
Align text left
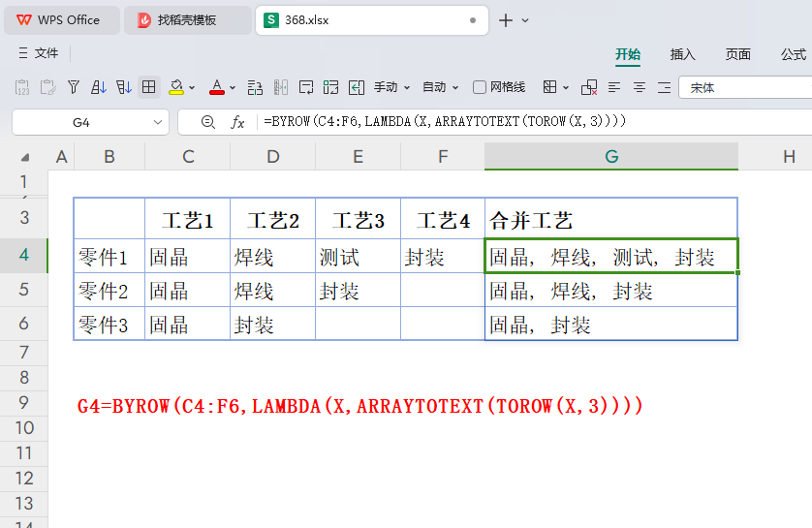click(x=614, y=87)
